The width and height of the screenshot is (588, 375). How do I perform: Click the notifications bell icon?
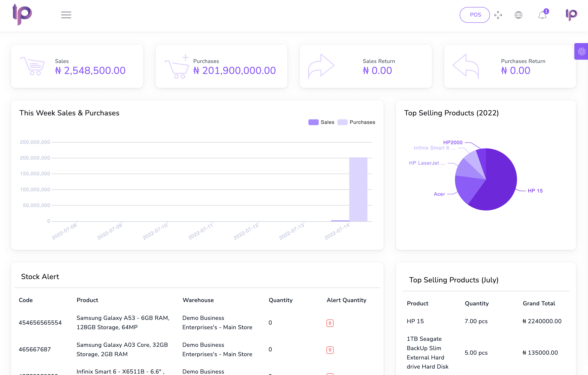pos(542,15)
